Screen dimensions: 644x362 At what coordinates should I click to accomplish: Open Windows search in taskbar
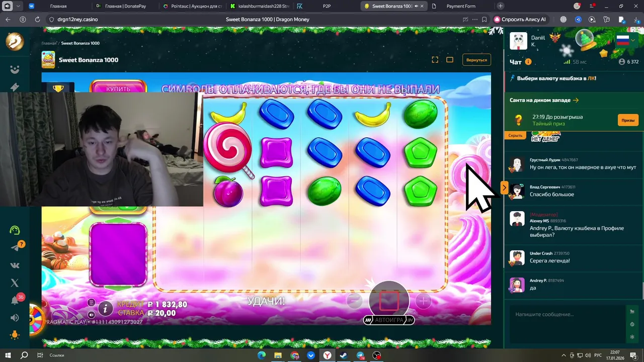pos(24,355)
